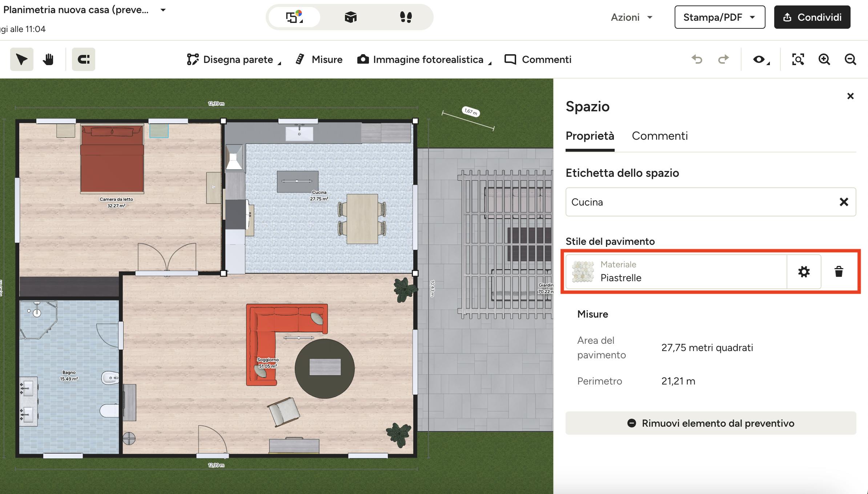Open first-person walk view
The image size is (868, 494).
pyautogui.click(x=406, y=17)
